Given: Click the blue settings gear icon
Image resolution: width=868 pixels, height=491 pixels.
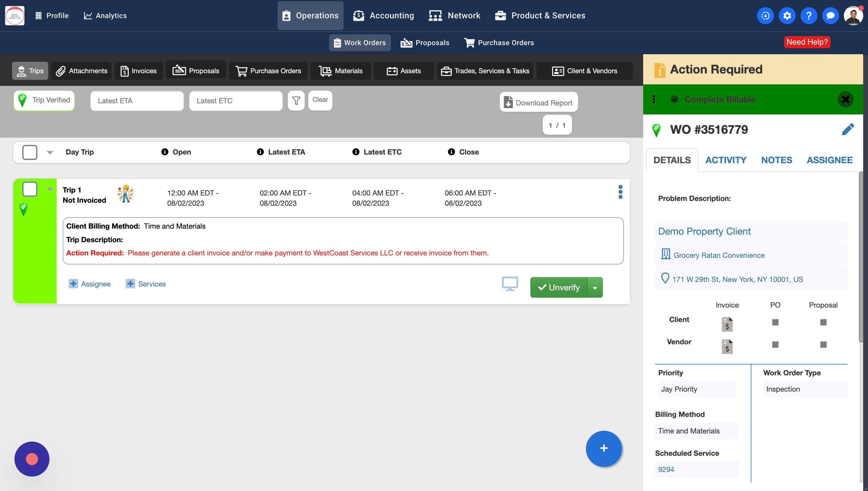Looking at the screenshot, I should (x=787, y=15).
